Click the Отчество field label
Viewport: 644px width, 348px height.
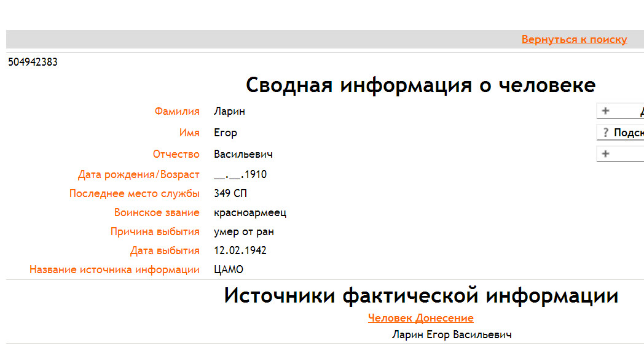pyautogui.click(x=176, y=154)
